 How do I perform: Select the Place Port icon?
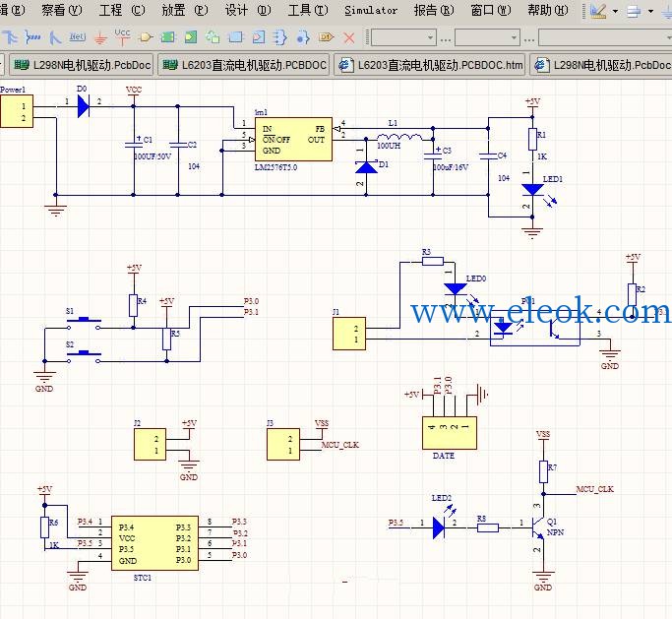pyautogui.click(x=326, y=37)
